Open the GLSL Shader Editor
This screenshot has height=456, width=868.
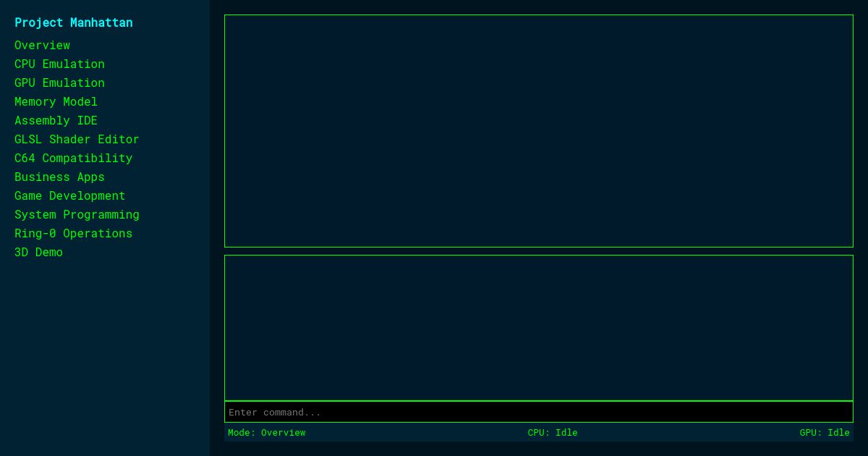click(x=77, y=139)
